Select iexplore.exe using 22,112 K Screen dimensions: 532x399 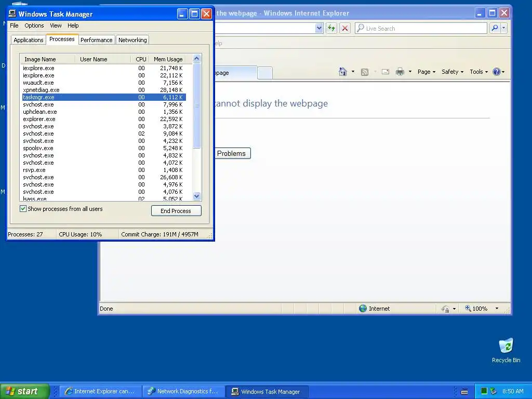(104, 75)
